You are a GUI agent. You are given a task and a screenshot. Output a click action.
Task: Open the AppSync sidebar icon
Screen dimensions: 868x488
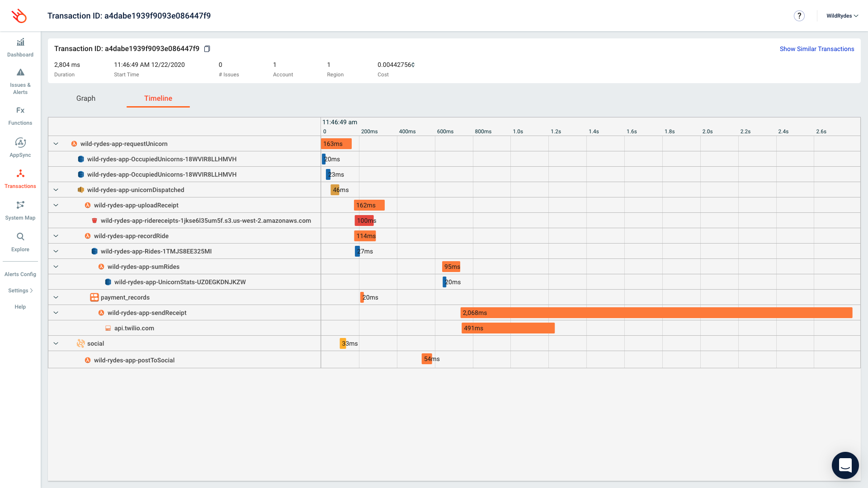pyautogui.click(x=20, y=142)
